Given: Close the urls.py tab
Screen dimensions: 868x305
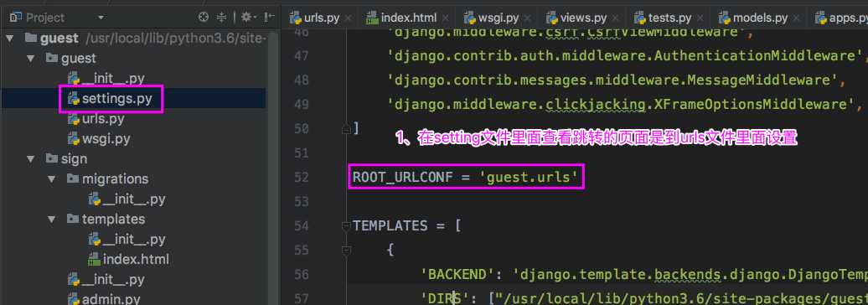Looking at the screenshot, I should [x=349, y=18].
